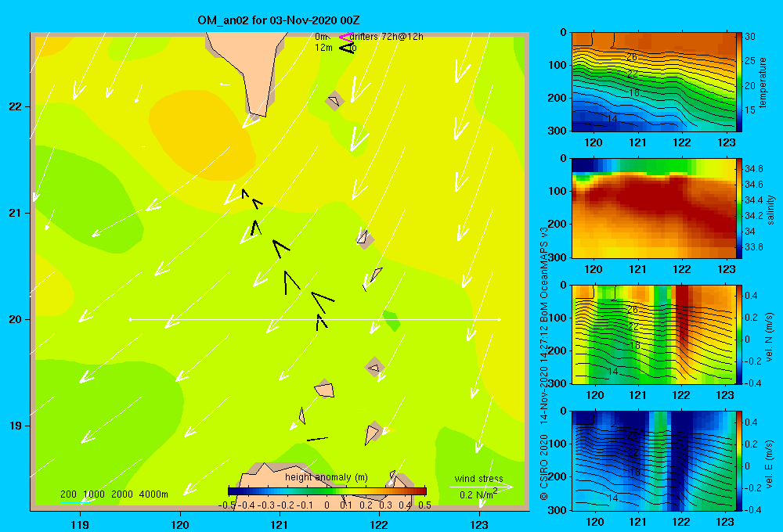
Task: Click the '1000' bathymetry depth legend entry
Action: (x=94, y=494)
